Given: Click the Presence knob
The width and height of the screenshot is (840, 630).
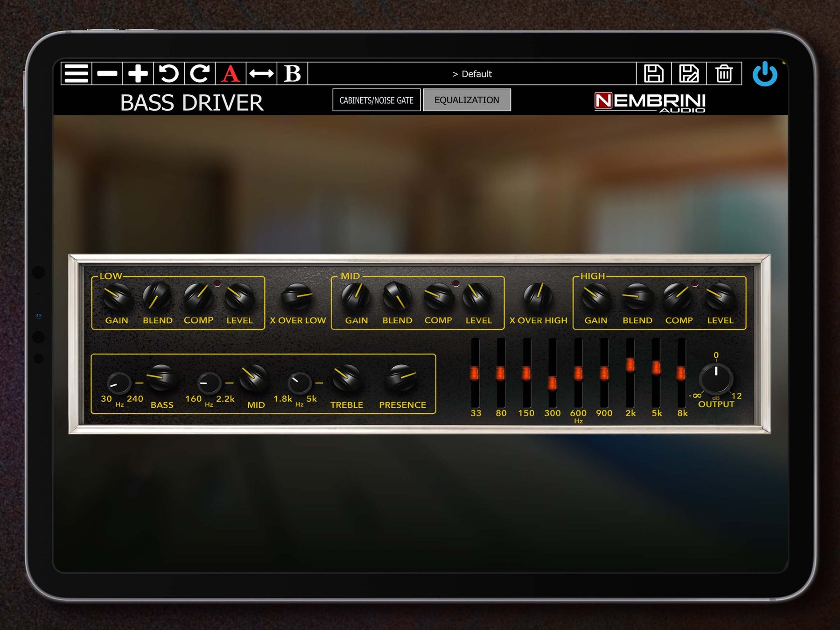Looking at the screenshot, I should pos(401,378).
